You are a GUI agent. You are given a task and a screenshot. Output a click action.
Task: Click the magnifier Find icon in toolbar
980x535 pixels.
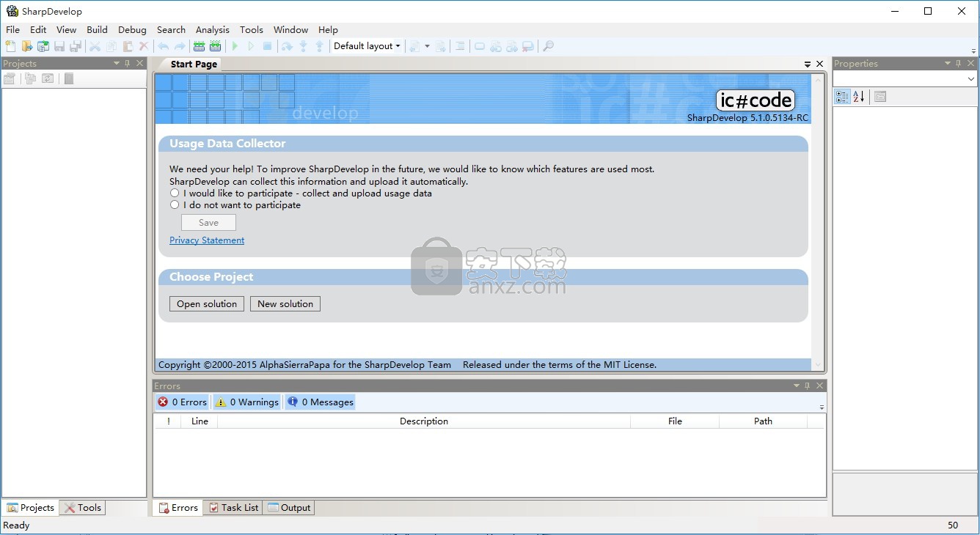click(548, 46)
